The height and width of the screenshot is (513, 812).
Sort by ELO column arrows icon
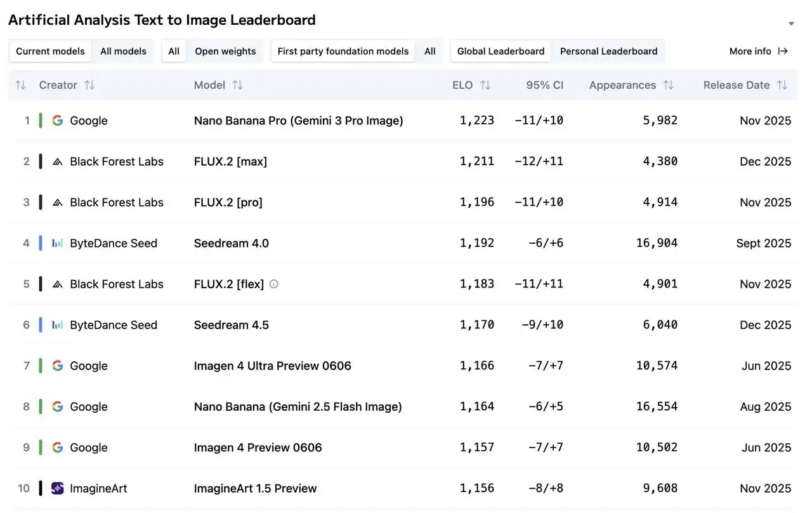[485, 85]
